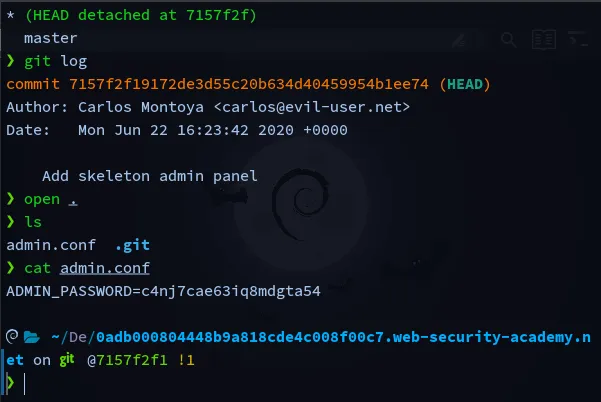Click the faint magnifier search icon
This screenshot has width=601, height=402.
click(509, 39)
